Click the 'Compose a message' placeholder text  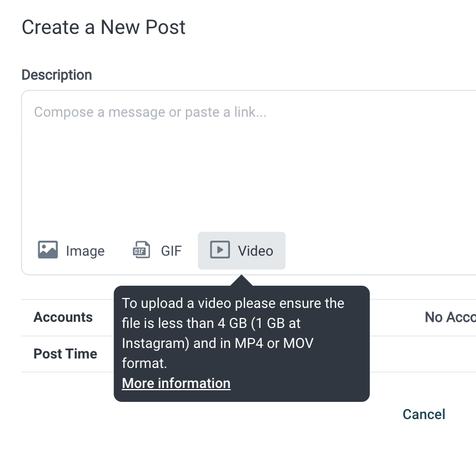[x=150, y=112]
